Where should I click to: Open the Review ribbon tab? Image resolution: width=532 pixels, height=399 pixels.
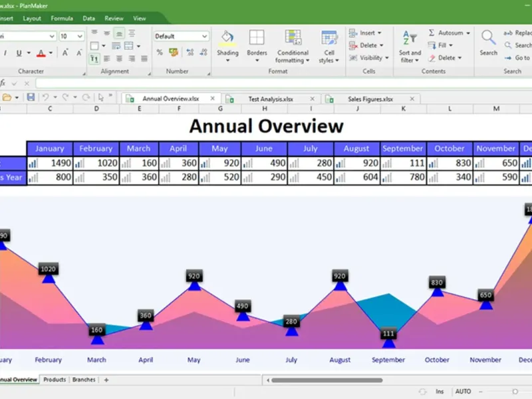pos(114,19)
